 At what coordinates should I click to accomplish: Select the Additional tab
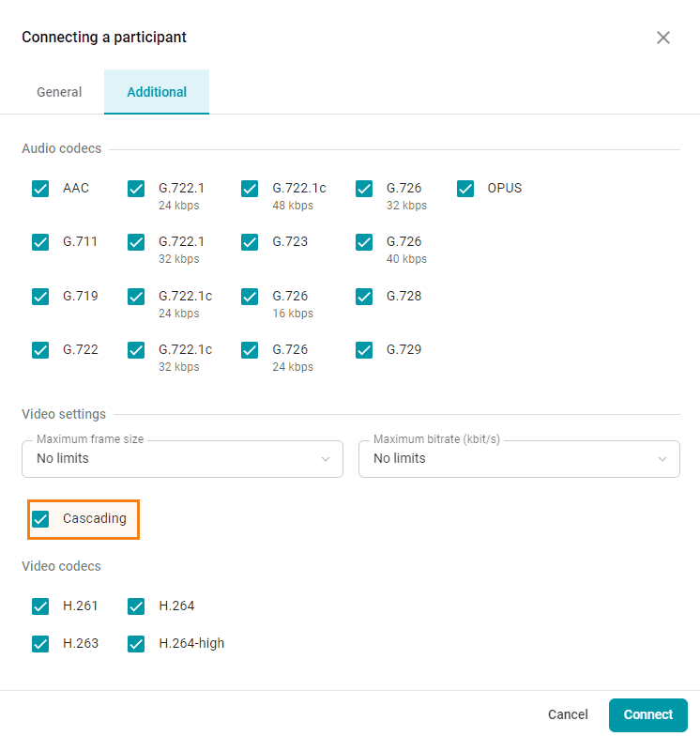157,92
